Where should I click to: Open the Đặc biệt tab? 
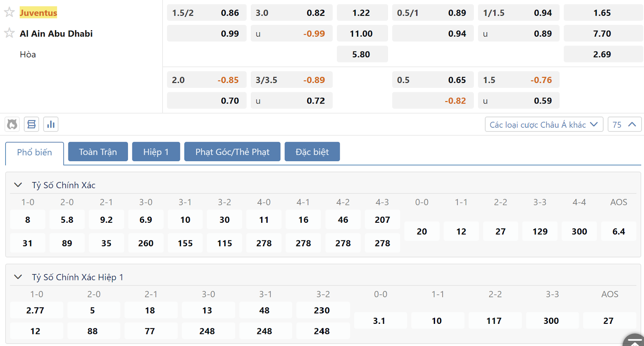[x=312, y=152]
